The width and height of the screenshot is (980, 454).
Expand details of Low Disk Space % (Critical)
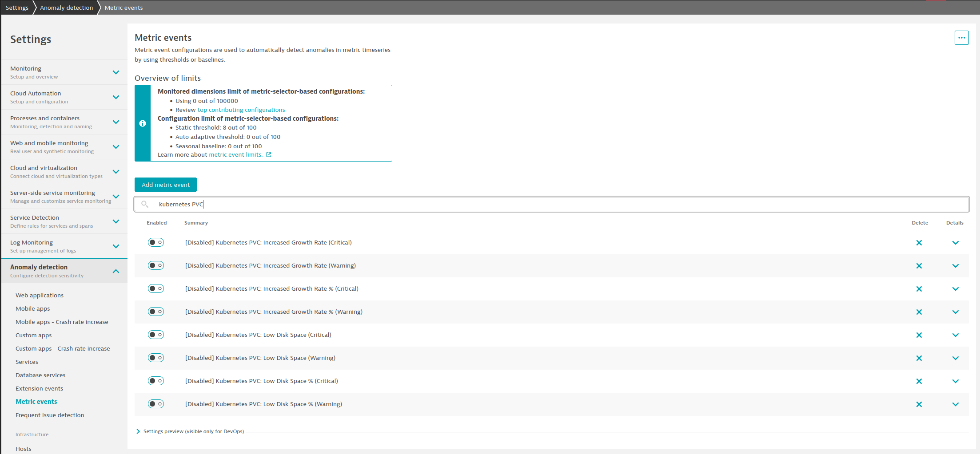click(956, 381)
